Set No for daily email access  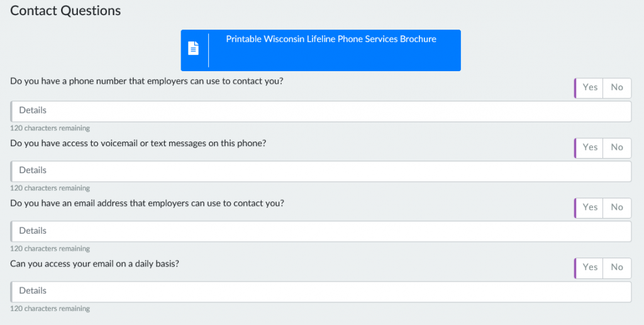click(x=617, y=267)
